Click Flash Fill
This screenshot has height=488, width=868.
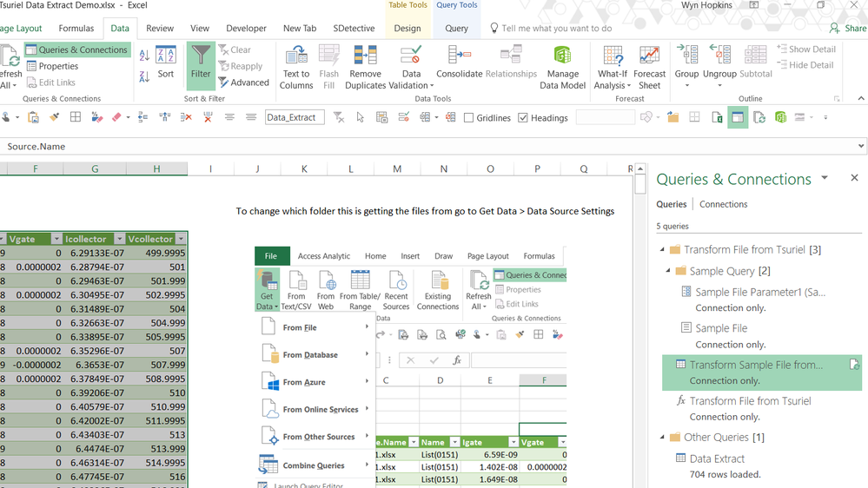(x=328, y=67)
